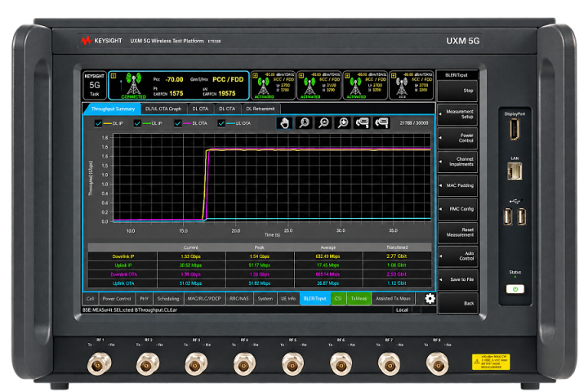Image resolution: width=588 pixels, height=392 pixels.
Task: Click the Reset Measurement softkey
Action: tap(457, 233)
